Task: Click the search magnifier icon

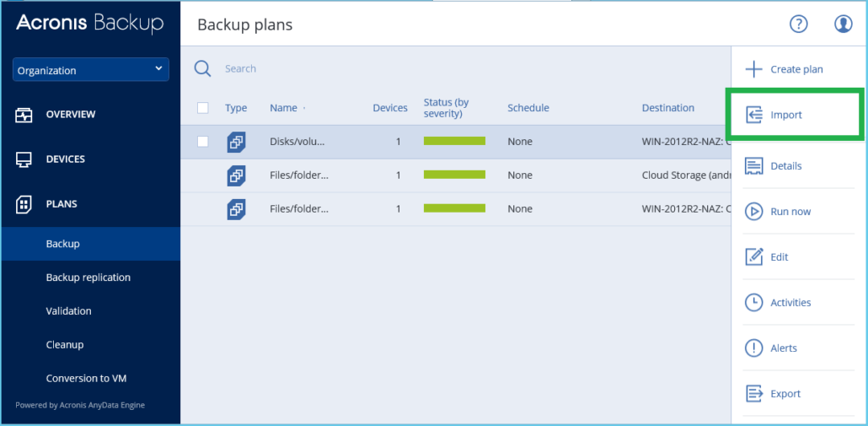Action: 203,69
